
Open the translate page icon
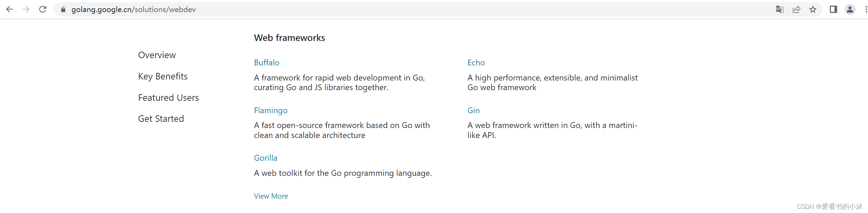pos(780,9)
